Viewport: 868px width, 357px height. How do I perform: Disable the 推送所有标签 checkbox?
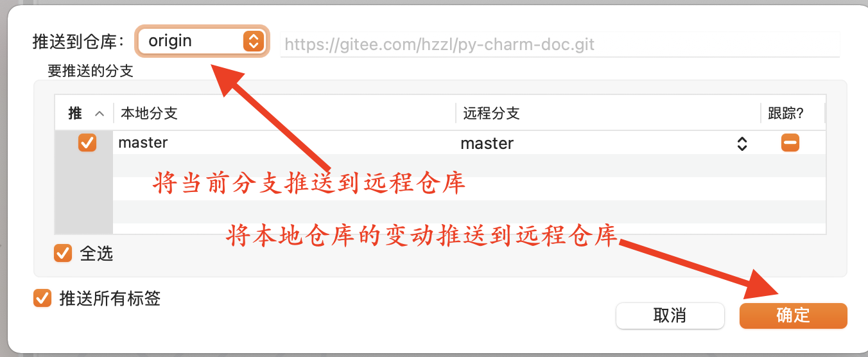(x=42, y=298)
